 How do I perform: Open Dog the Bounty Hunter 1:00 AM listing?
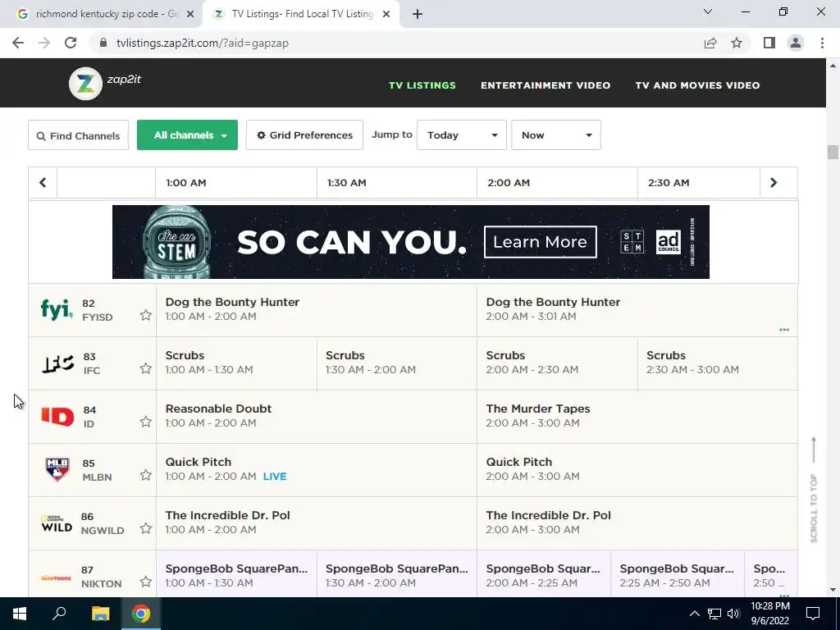[x=317, y=309]
